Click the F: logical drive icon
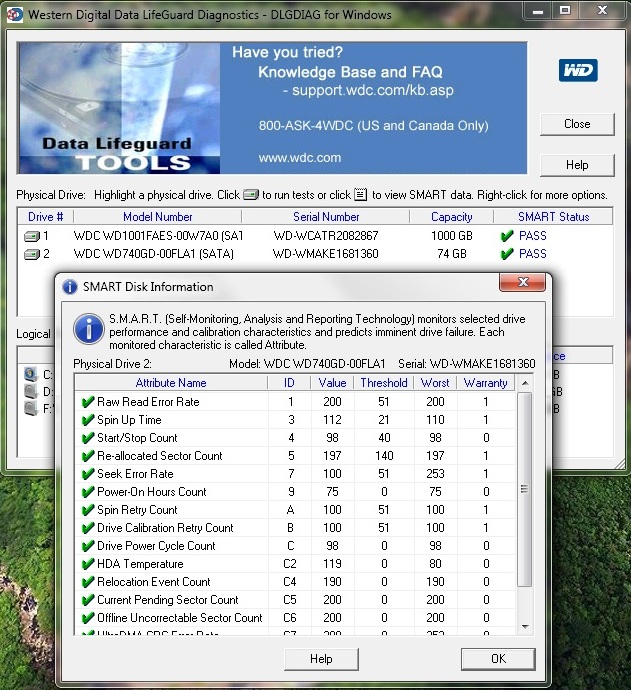The image size is (631, 690). 31,408
